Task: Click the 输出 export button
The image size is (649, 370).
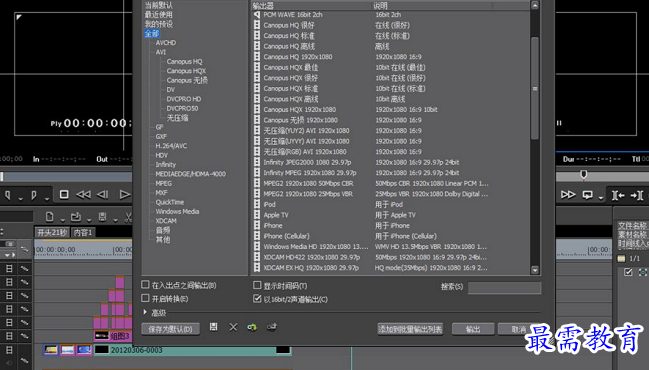Action: (x=473, y=329)
